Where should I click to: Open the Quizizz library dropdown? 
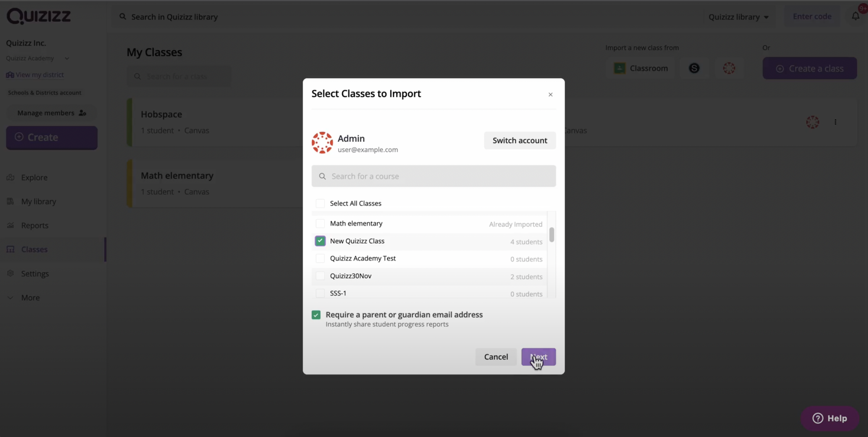coord(739,17)
